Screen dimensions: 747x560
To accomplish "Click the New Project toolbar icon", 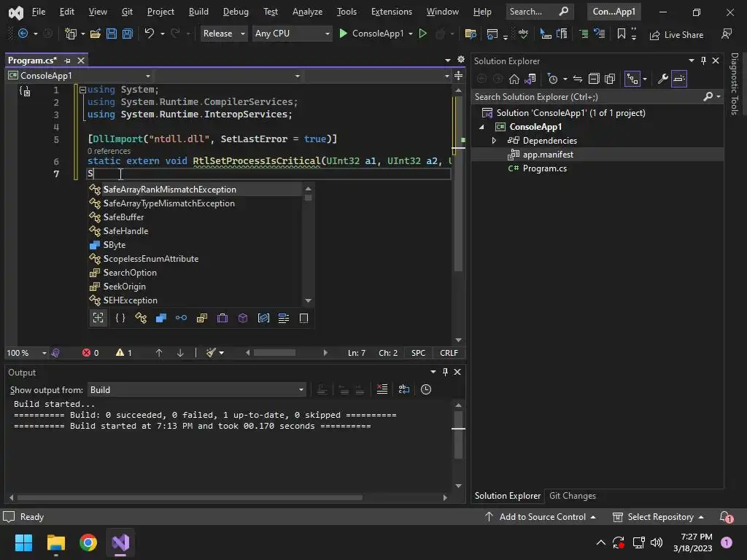I will (71, 34).
